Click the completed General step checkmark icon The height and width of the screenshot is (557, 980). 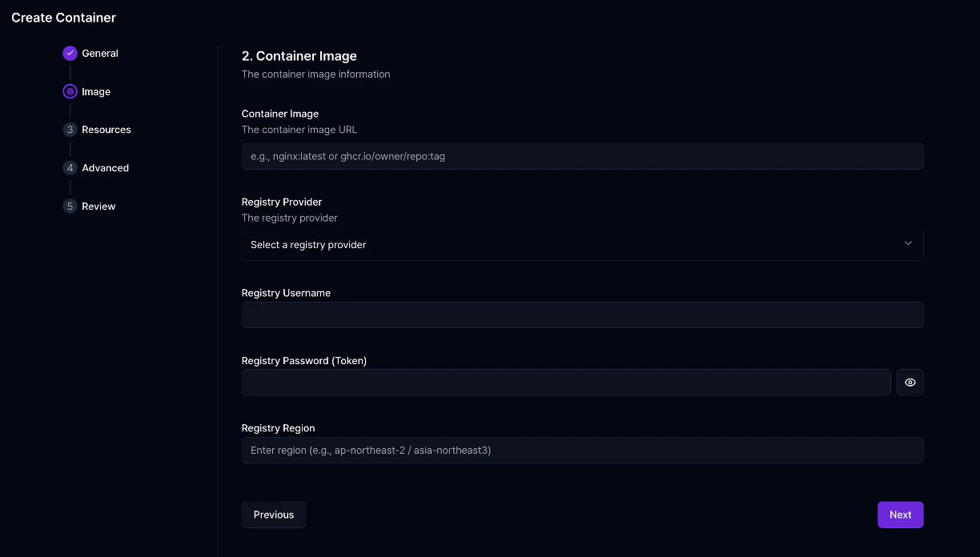click(70, 53)
